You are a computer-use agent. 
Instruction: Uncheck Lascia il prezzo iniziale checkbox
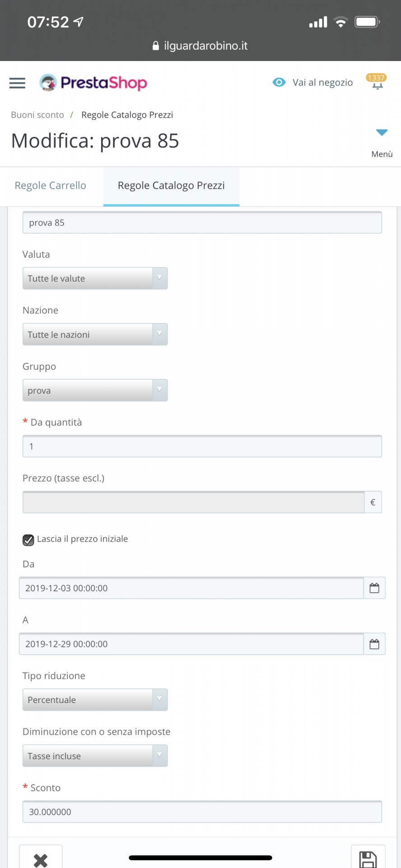pyautogui.click(x=28, y=540)
